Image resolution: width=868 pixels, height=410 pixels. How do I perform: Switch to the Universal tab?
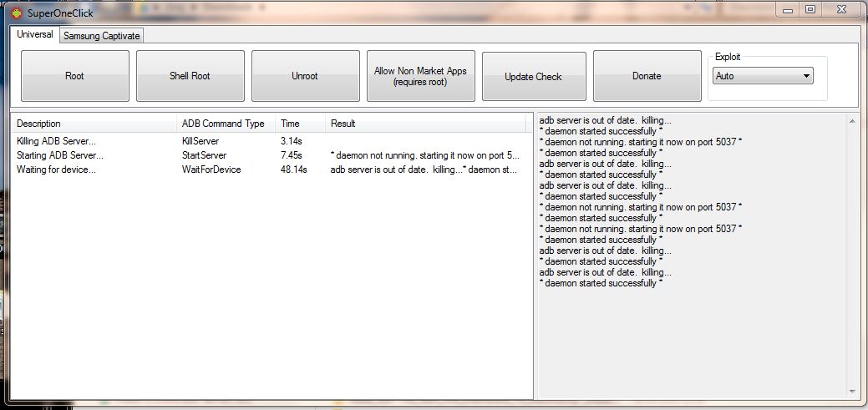(35, 34)
